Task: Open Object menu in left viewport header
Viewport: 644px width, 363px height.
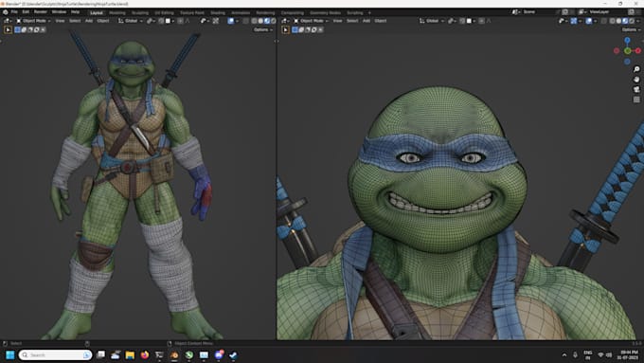Action: [103, 21]
